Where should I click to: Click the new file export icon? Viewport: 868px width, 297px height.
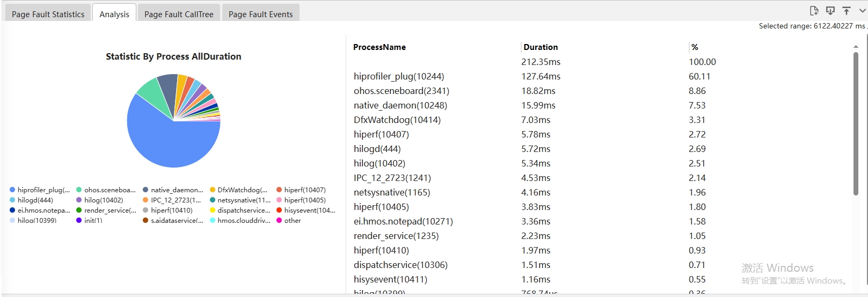(814, 11)
